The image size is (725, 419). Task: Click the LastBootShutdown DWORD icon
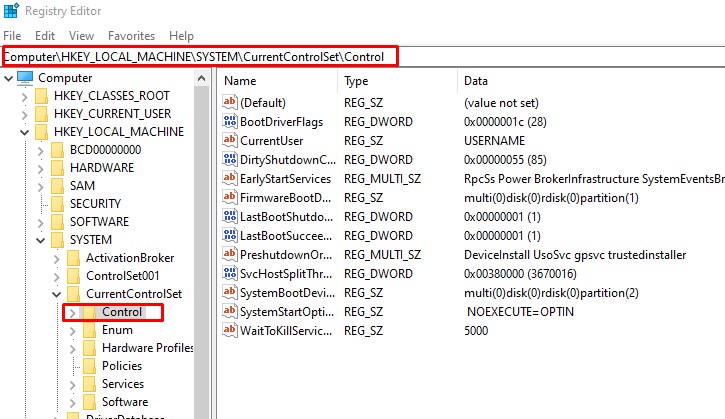(230, 216)
